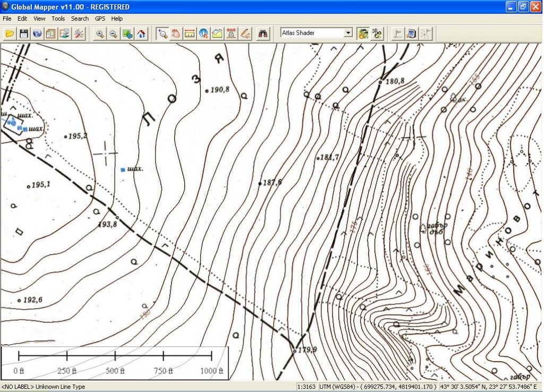Click the Zoom In magnifier icon
Viewport: 544px width, 392px height.
pyautogui.click(x=100, y=33)
